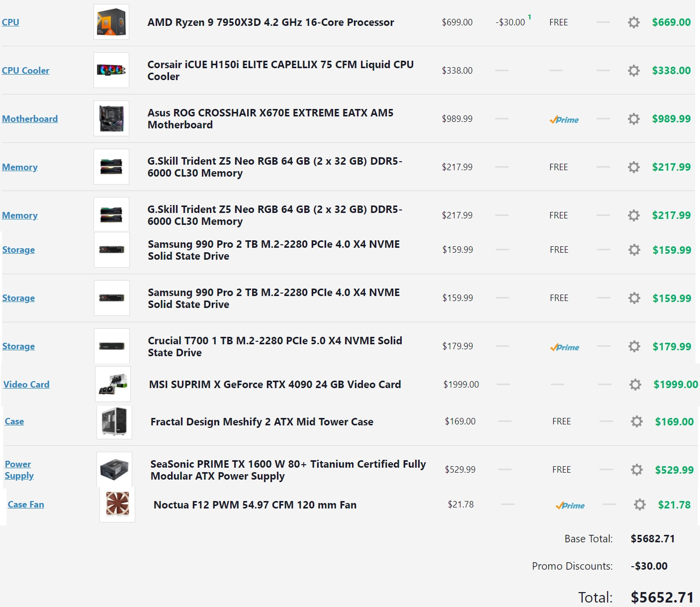This screenshot has width=700, height=607.
Task: Click the CPU category link
Action: click(10, 22)
